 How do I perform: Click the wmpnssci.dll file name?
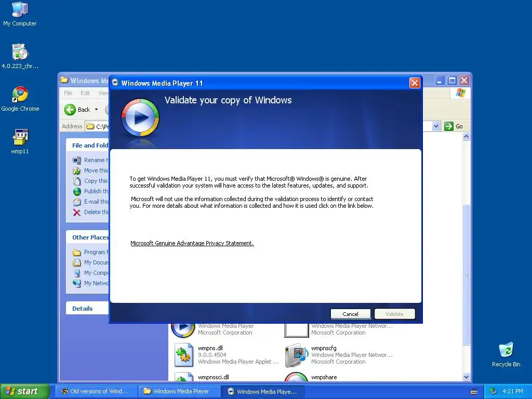point(214,377)
